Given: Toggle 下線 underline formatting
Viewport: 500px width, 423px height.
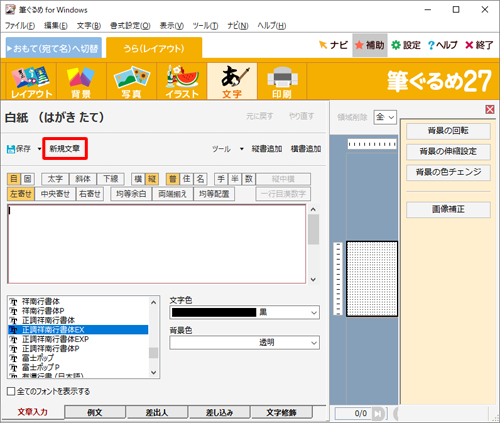Looking at the screenshot, I should pyautogui.click(x=110, y=179).
